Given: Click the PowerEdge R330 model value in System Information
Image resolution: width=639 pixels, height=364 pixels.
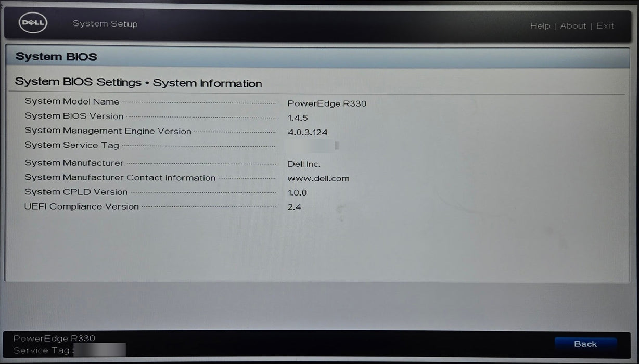Looking at the screenshot, I should [x=327, y=103].
